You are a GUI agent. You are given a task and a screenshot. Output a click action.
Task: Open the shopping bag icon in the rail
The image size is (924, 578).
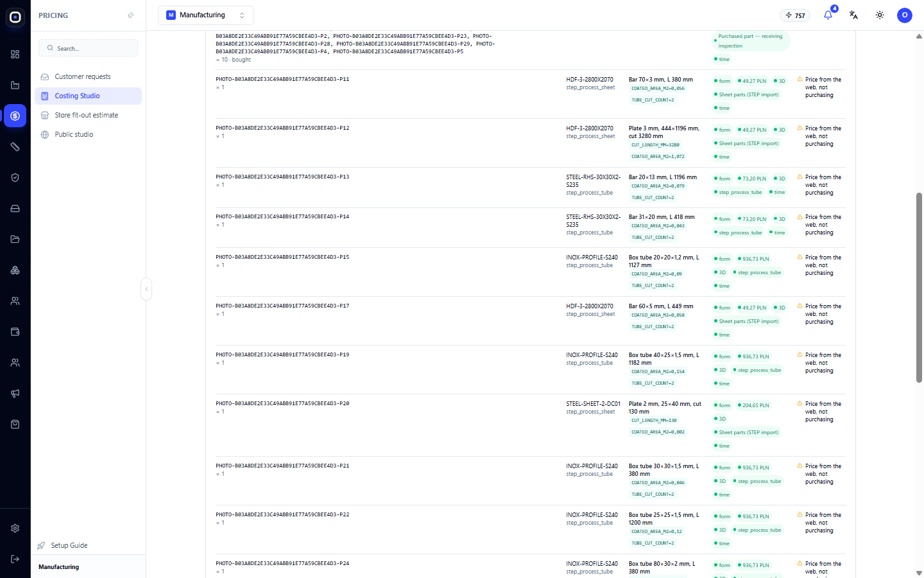[15, 425]
